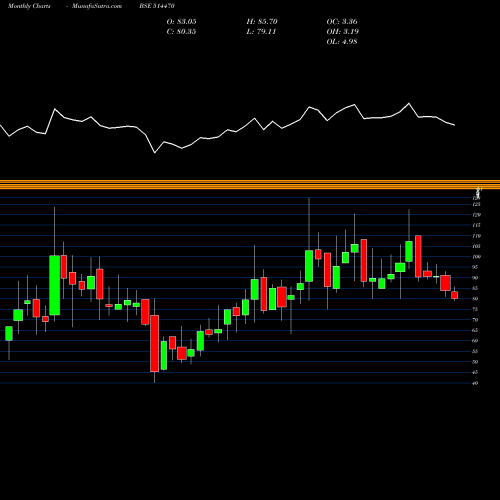
Task: Click the open value 'O: 83.05'
Action: pos(182,22)
